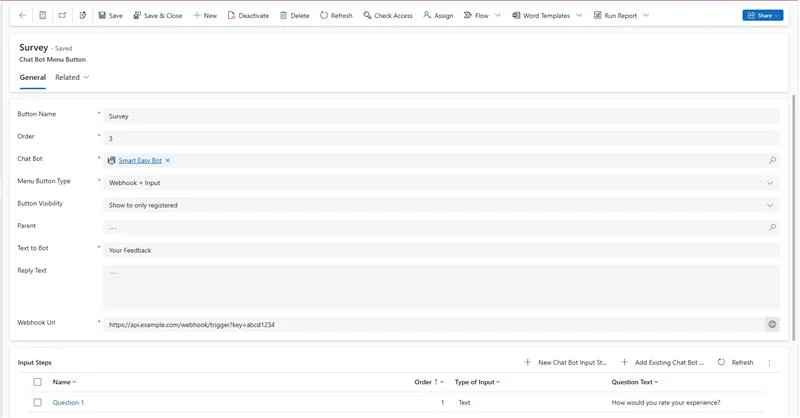
Task: Click the back arrow icon
Action: 22,15
